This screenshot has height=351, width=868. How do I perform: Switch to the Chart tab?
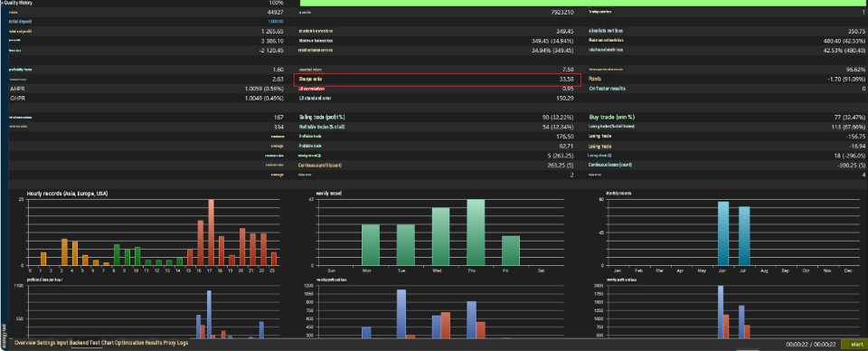[x=108, y=343]
